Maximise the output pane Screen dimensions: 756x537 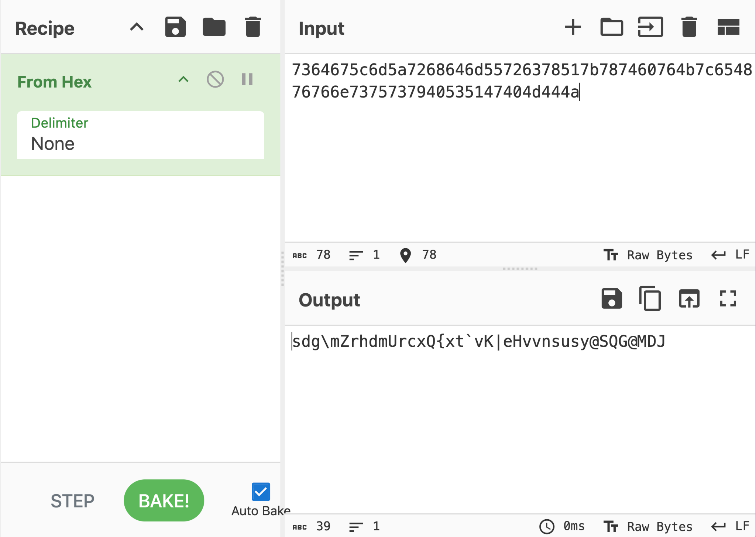(728, 299)
